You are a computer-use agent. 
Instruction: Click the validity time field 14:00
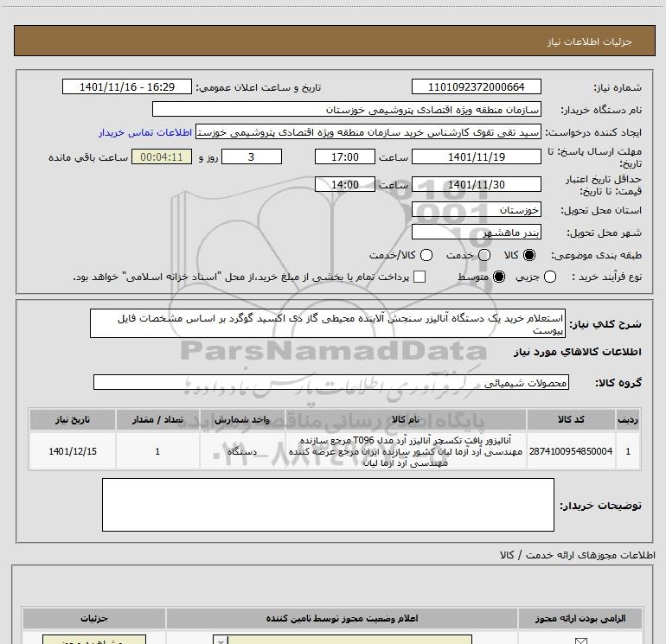[345, 184]
